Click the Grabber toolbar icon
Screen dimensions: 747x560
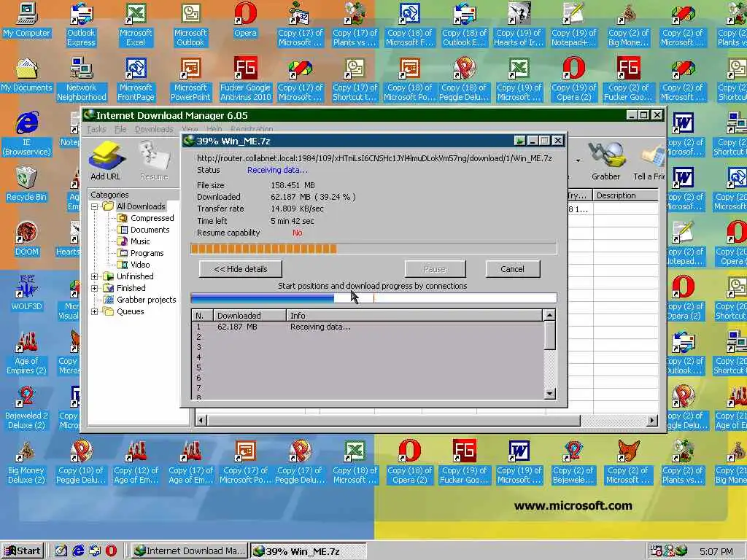(x=605, y=160)
